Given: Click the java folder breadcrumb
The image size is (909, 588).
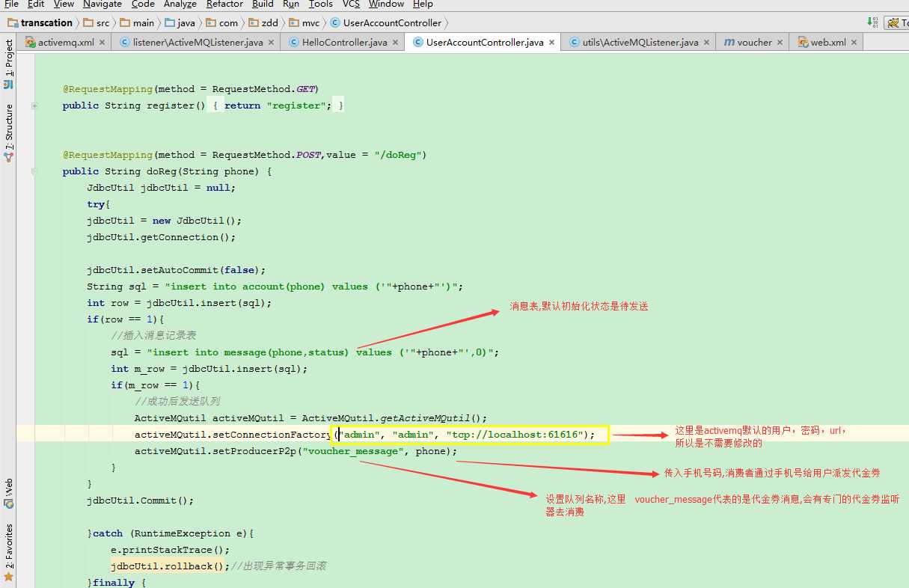Looking at the screenshot, I should pos(180,22).
